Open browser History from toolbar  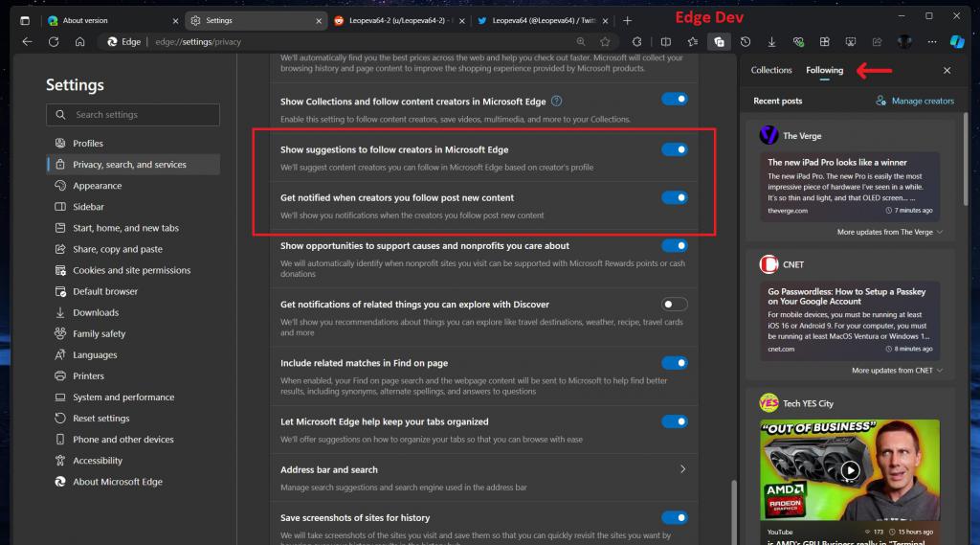tap(746, 42)
